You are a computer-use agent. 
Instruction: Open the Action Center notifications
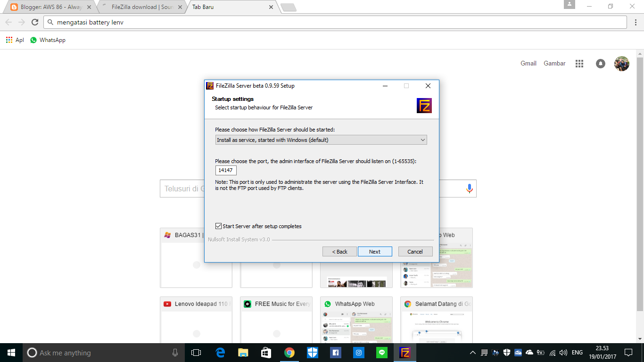(x=628, y=353)
